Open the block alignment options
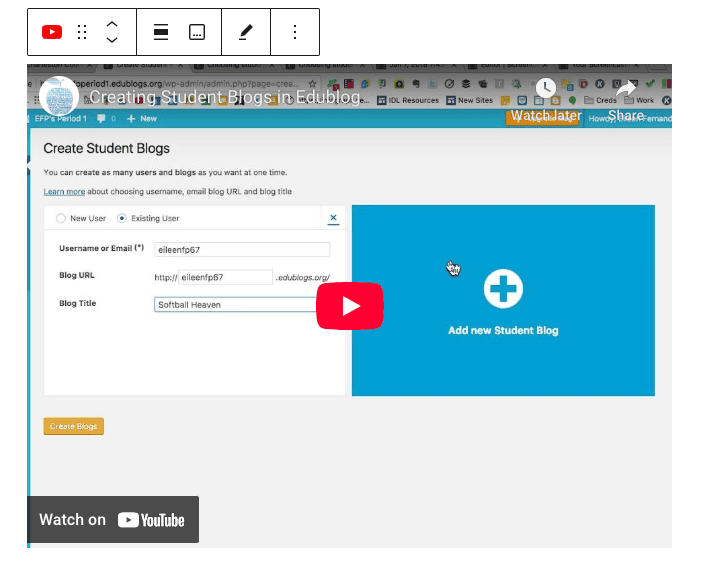 (161, 32)
